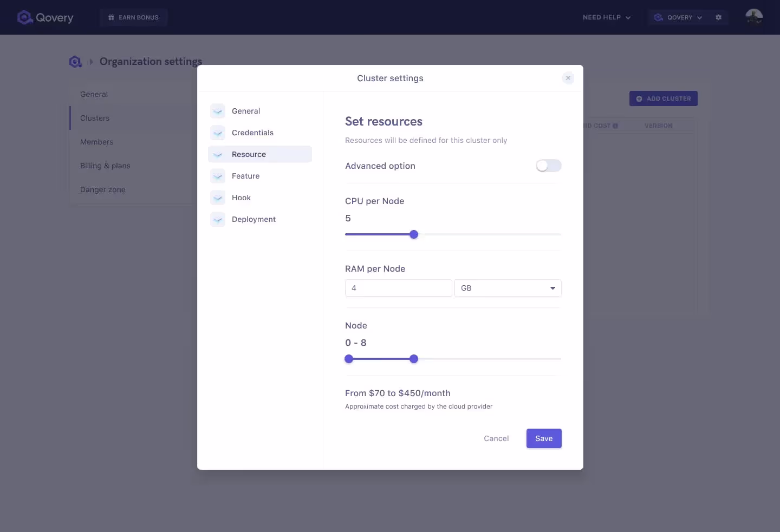
Task: Click the Qovery icon inside the QOVERY selector
Action: pos(659,17)
